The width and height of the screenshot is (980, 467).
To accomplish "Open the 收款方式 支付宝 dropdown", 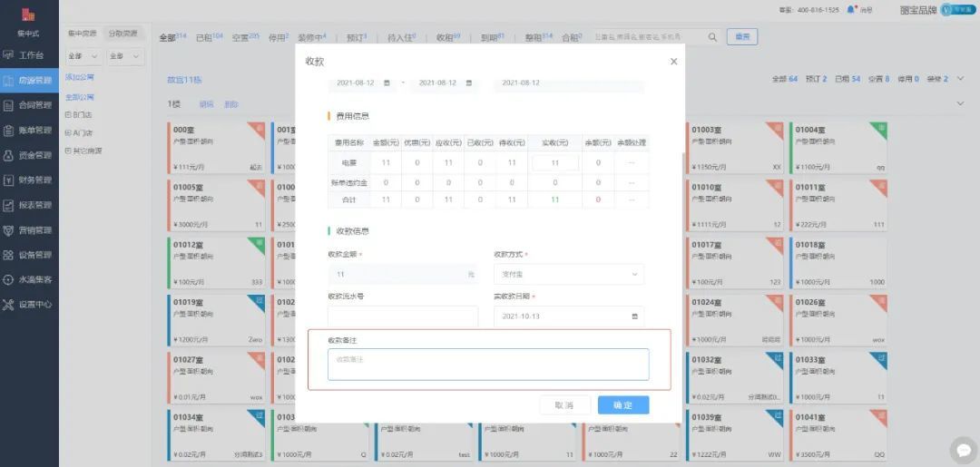I will pyautogui.click(x=568, y=274).
